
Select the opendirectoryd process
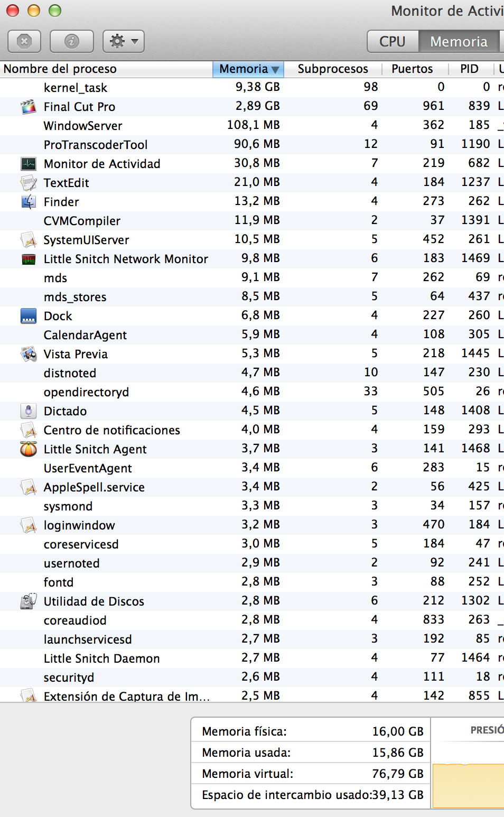click(252, 392)
